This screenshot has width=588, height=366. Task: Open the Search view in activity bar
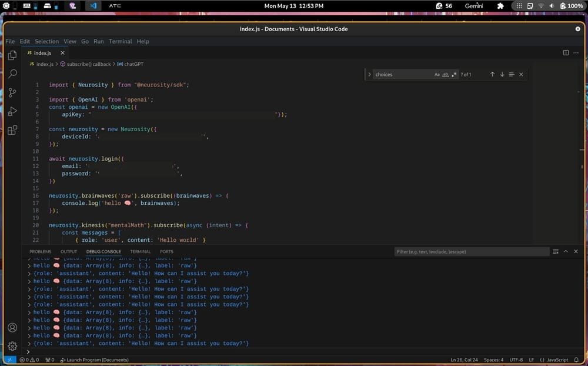12,74
